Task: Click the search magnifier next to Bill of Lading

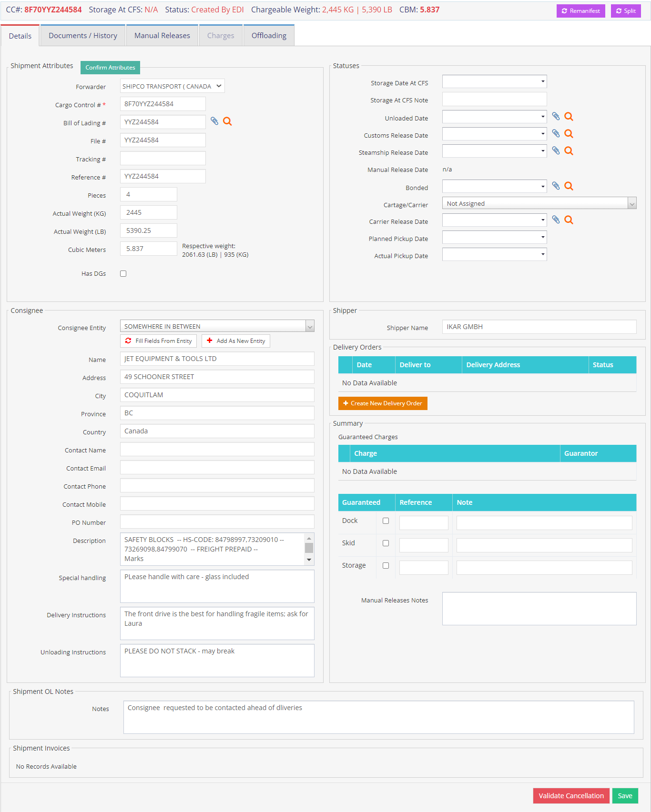Action: tap(227, 121)
